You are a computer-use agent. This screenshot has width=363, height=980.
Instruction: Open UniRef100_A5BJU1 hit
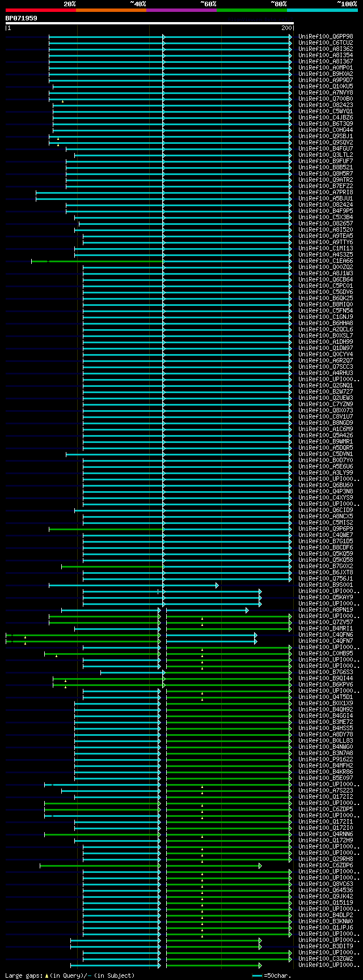point(326,198)
